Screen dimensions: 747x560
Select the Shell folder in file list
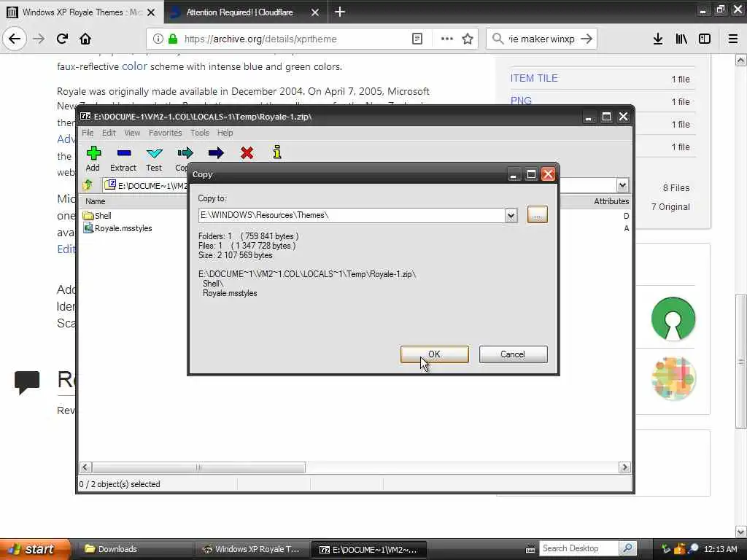click(97, 216)
